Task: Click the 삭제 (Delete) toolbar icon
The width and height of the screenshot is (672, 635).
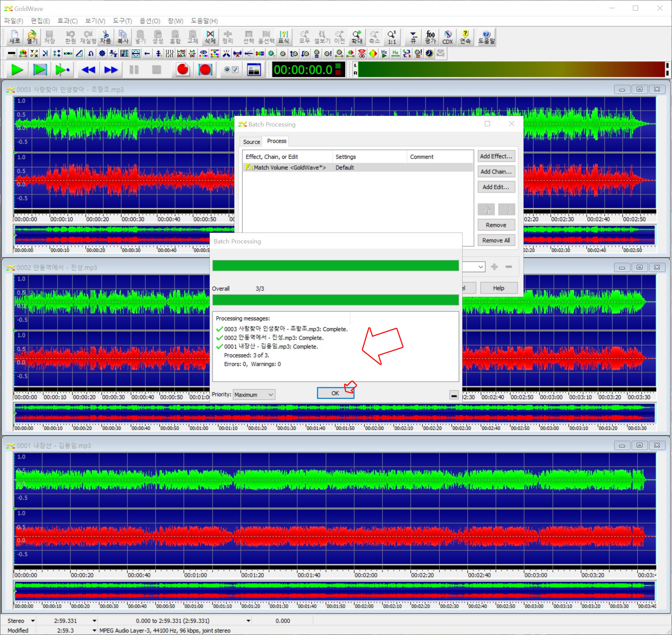Action: tap(210, 37)
